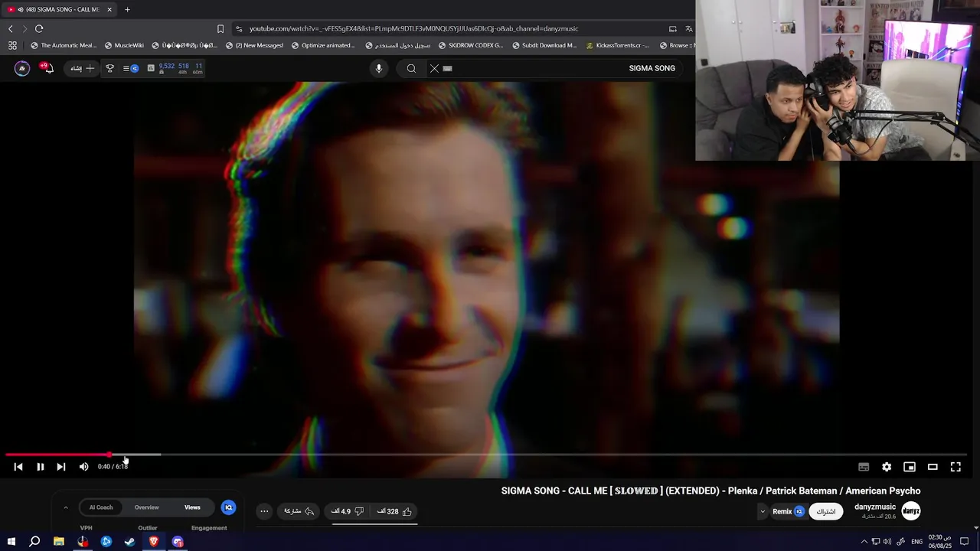
Task: Search with the voice microphone icon
Action: point(378,68)
